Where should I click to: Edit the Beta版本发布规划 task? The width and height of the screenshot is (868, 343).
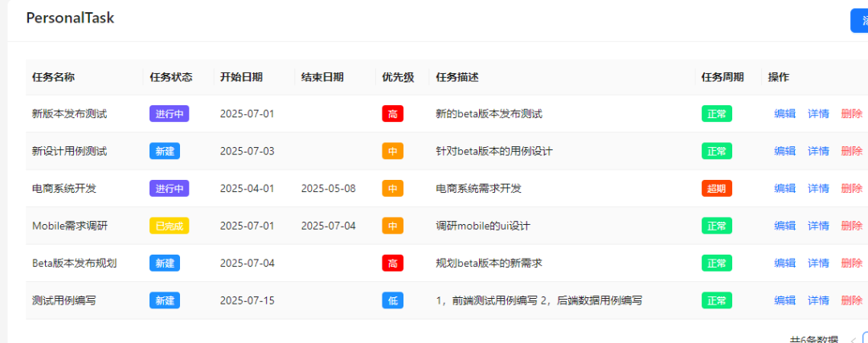pyautogui.click(x=785, y=263)
